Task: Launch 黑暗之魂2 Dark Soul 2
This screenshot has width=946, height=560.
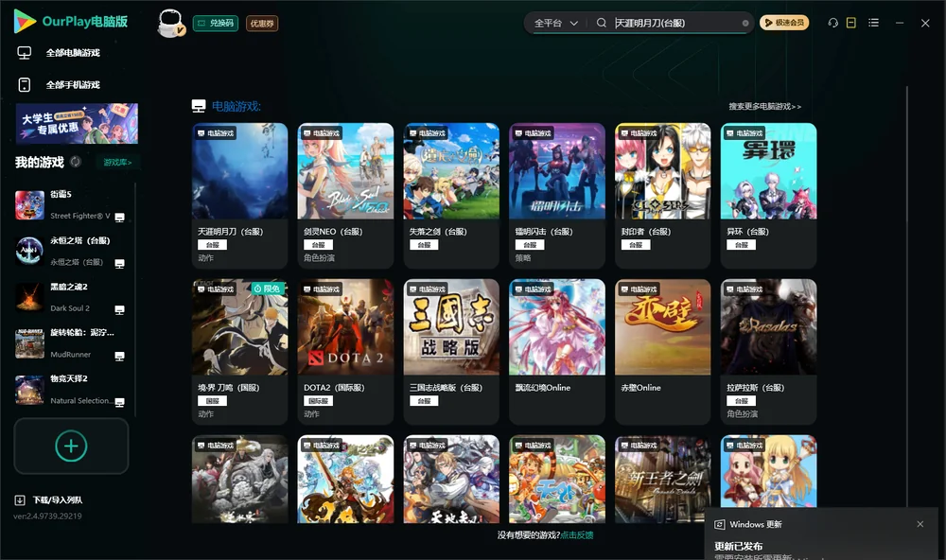Action: [x=70, y=297]
